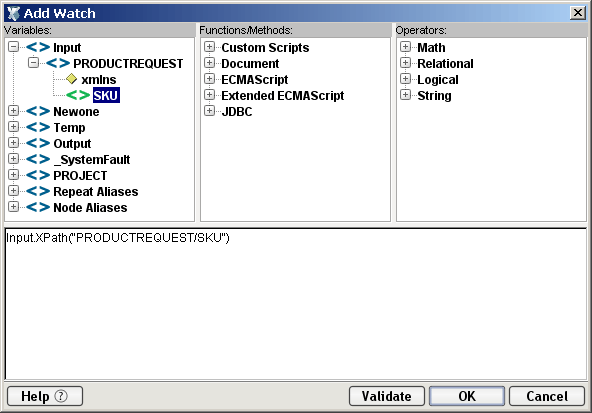This screenshot has width=592, height=413.
Task: Collapse the Input tree node
Action: (x=14, y=47)
